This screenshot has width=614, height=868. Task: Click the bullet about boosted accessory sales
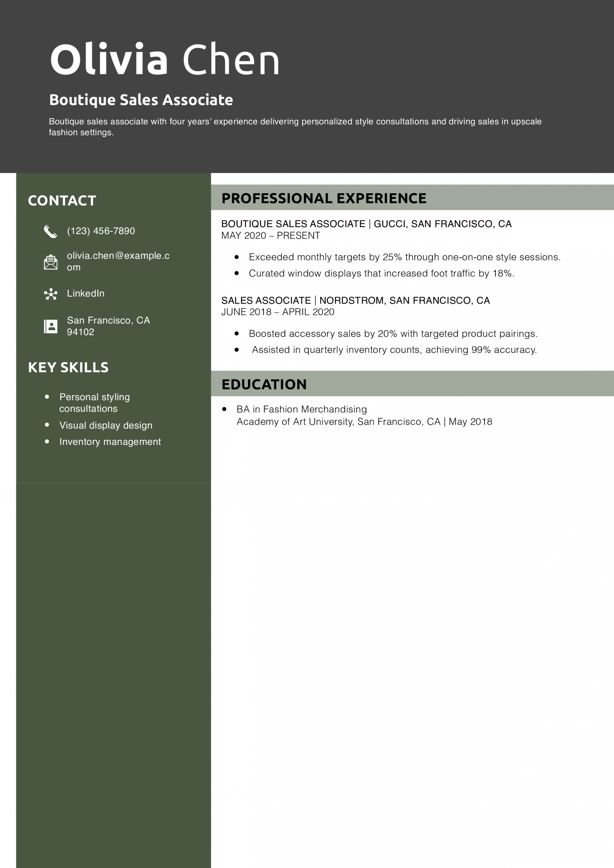pyautogui.click(x=393, y=334)
